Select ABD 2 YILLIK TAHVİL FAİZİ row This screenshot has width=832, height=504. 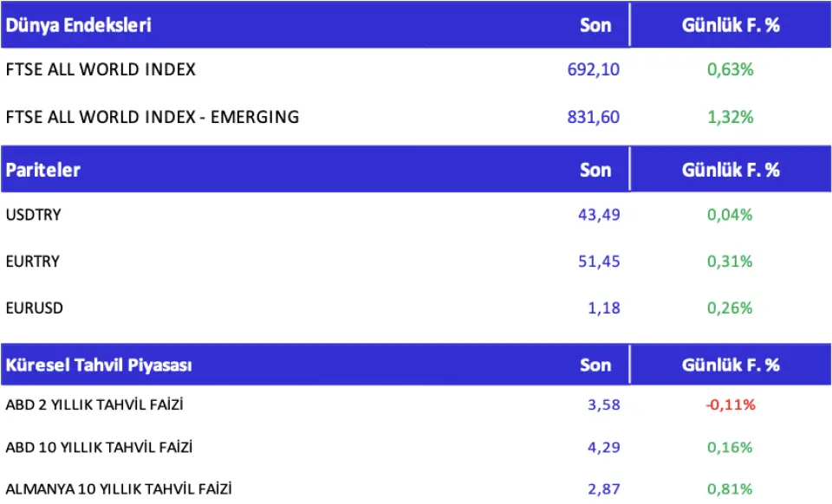(94, 404)
